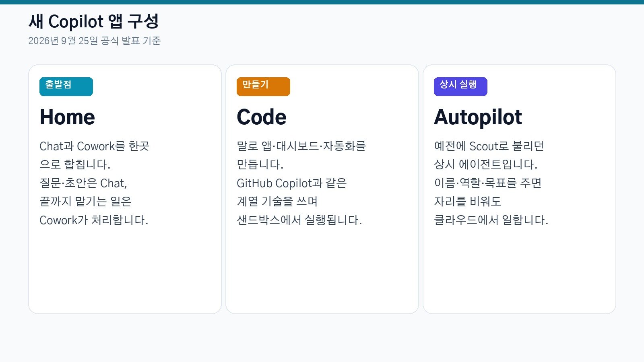This screenshot has width=644, height=362.
Task: Click the line '샌드박스에서 실행됩니다.'
Action: click(x=299, y=220)
